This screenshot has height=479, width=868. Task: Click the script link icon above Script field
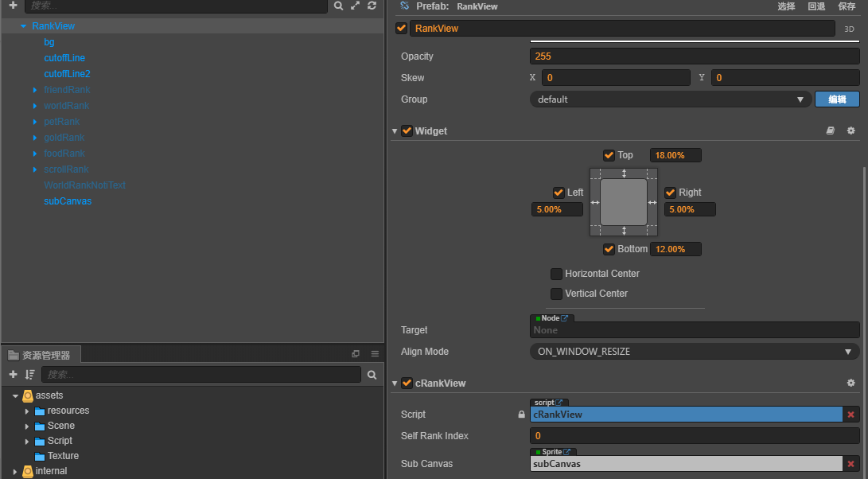pyautogui.click(x=559, y=403)
